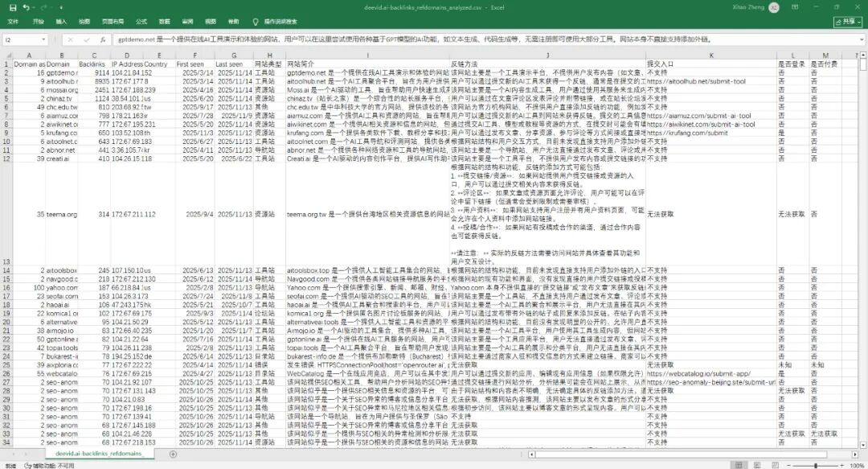Open the 帮助 (Help) ribbon tab

click(234, 22)
